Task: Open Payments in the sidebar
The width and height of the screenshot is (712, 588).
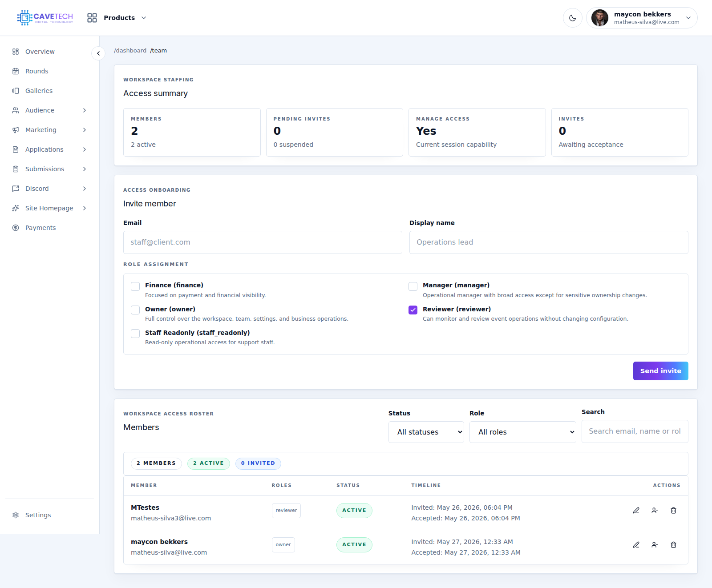Action: tap(49, 228)
